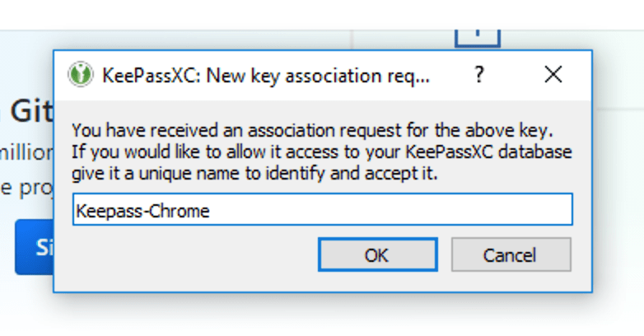Click the white page area right of the dialog
This screenshot has height=336, width=644.
618,181
